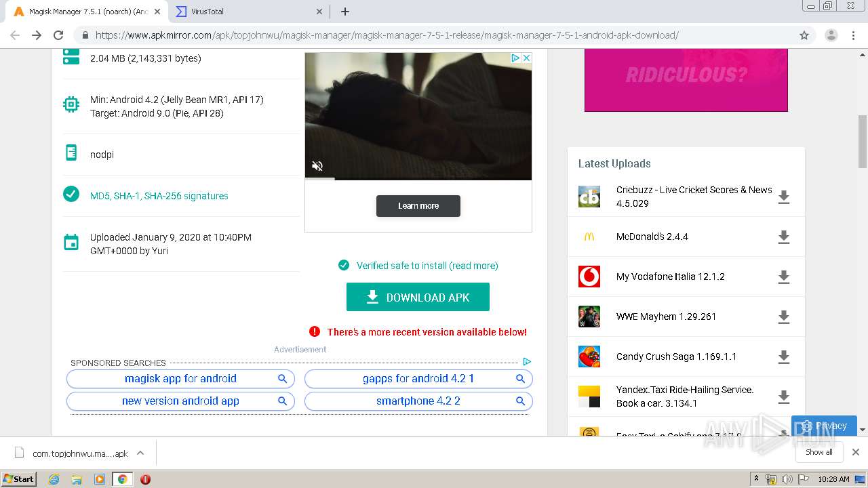Click the red stop icon in taskbar
The width and height of the screenshot is (868, 488).
[145, 479]
